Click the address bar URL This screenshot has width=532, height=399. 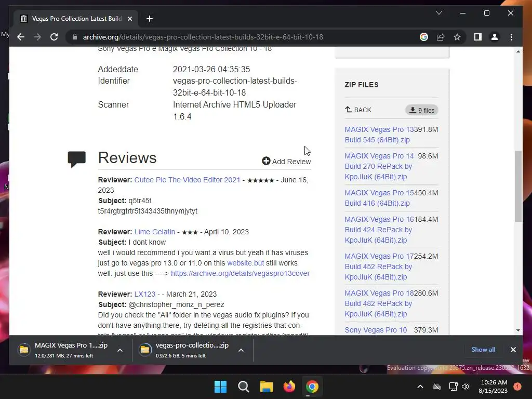point(203,37)
